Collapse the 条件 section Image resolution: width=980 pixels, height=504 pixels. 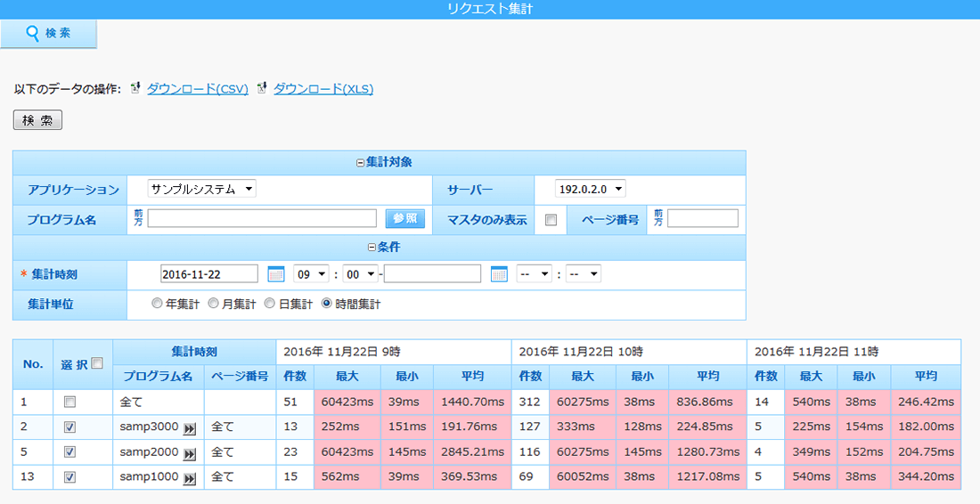(x=372, y=248)
